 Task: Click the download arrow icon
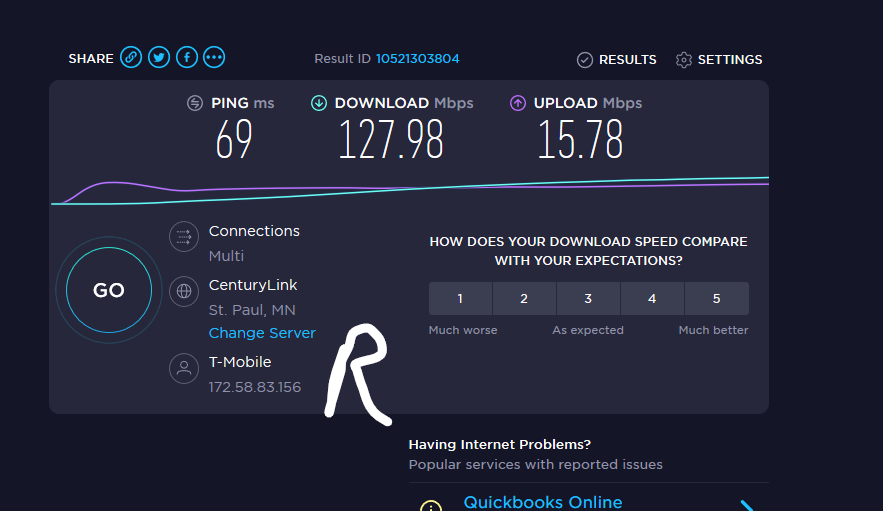tap(319, 103)
